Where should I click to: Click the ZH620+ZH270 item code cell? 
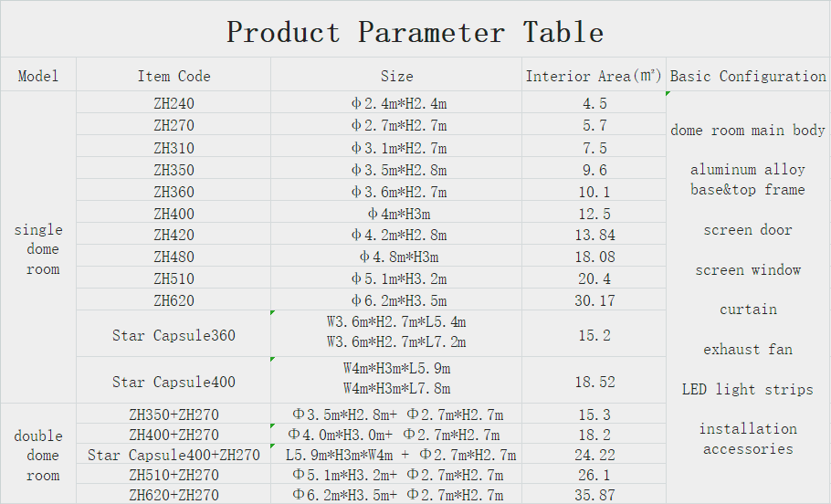pyautogui.click(x=174, y=495)
